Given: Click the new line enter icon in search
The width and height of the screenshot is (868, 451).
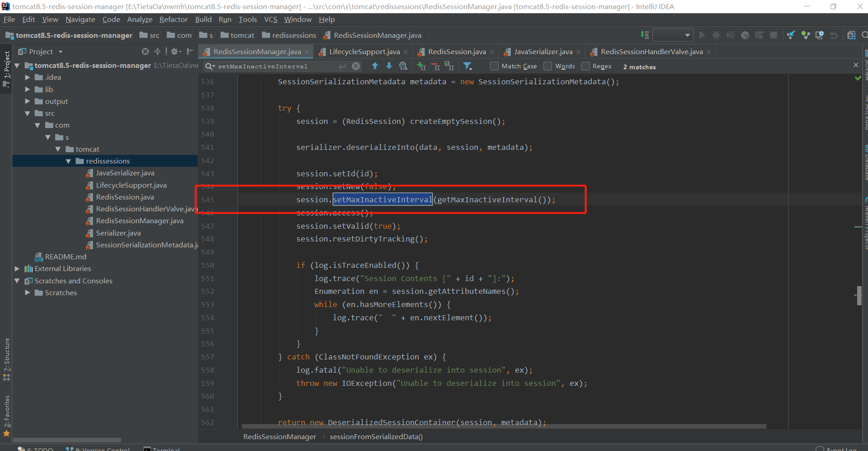Looking at the screenshot, I should 342,66.
